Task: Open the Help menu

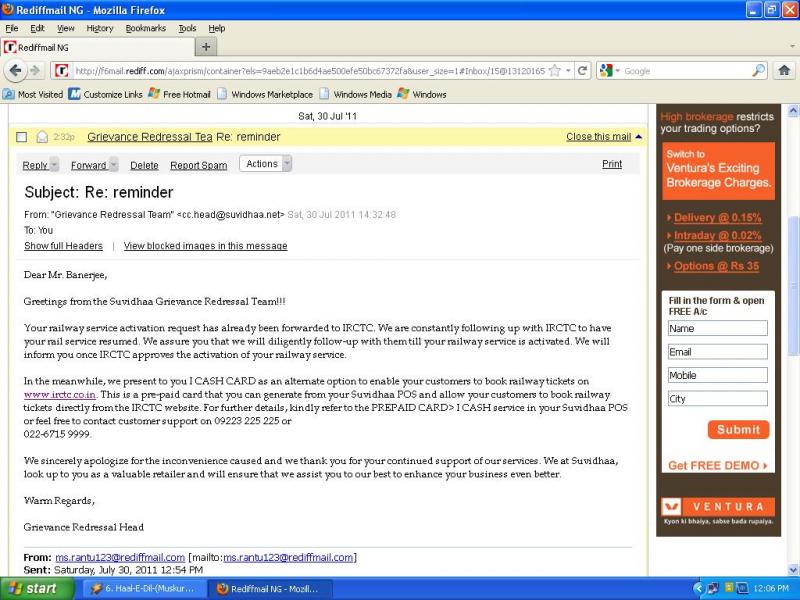Action: pyautogui.click(x=216, y=29)
